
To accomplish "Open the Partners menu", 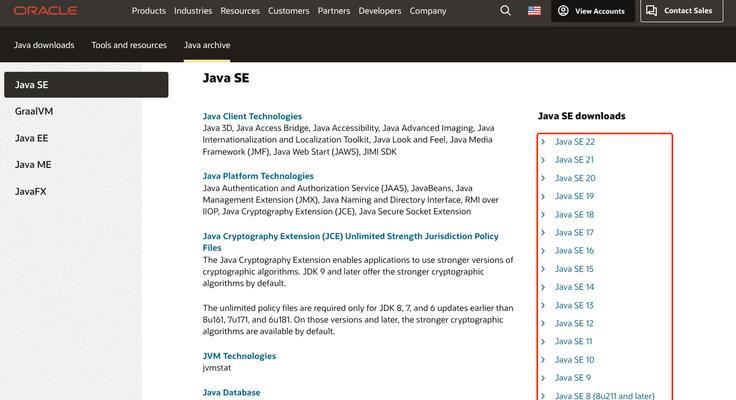I will click(334, 11).
